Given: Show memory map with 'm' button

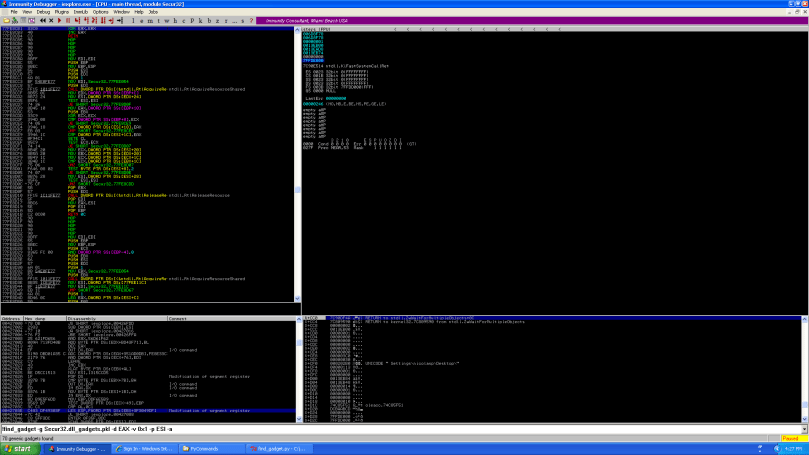Looking at the screenshot, I should pyautogui.click(x=150, y=20).
